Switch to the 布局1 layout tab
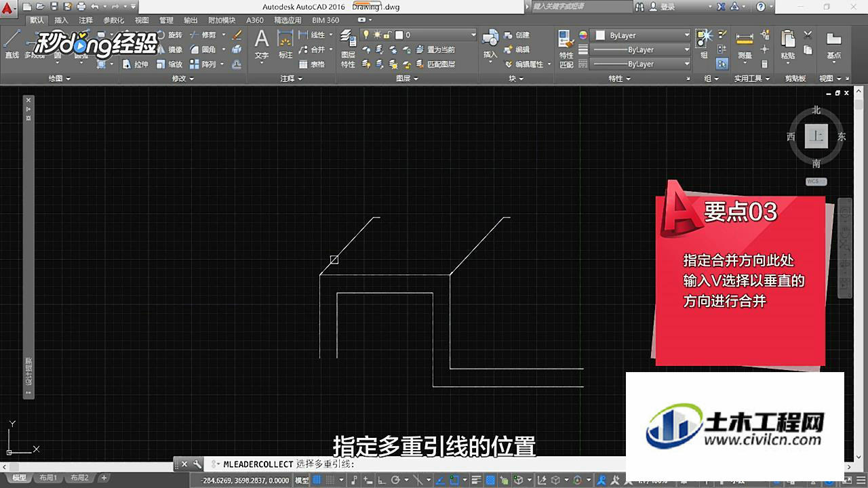The image size is (868, 488). (x=49, y=478)
